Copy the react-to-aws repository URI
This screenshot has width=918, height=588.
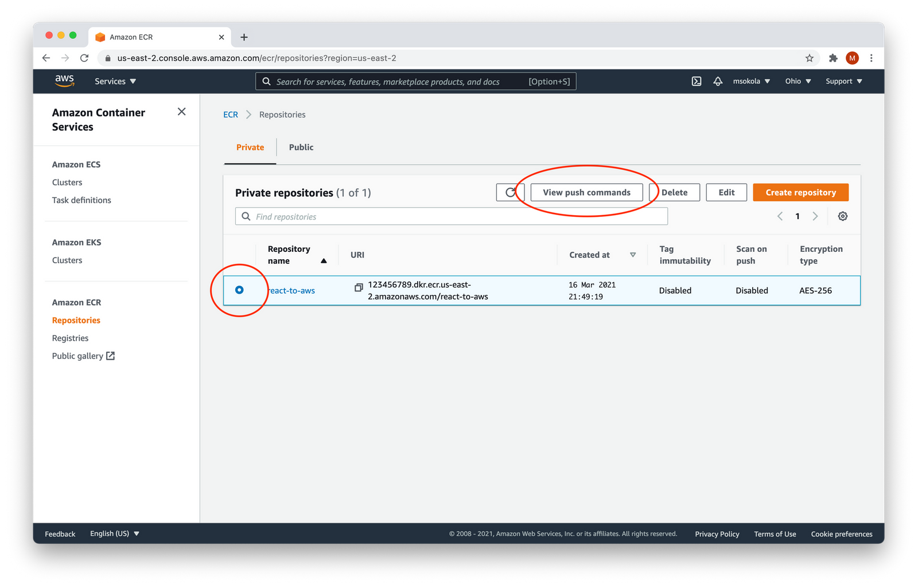[359, 287]
